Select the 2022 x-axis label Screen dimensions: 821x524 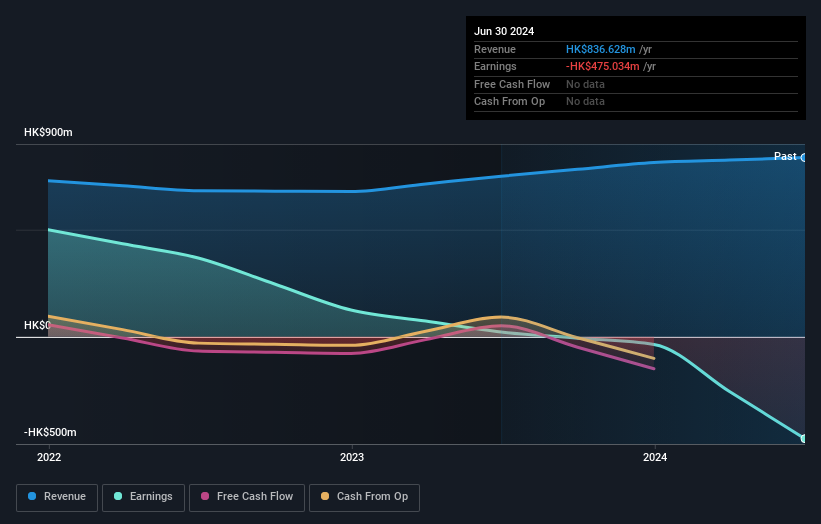pos(49,458)
